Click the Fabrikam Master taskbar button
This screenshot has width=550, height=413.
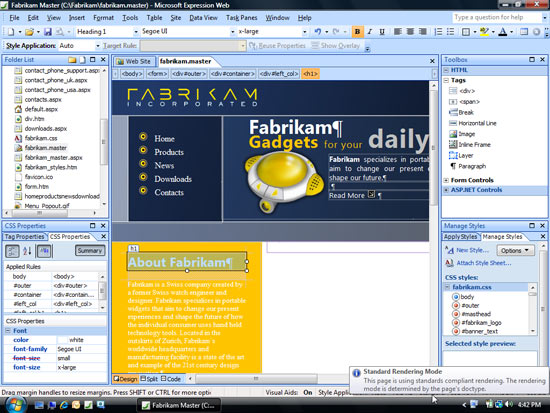[179, 405]
